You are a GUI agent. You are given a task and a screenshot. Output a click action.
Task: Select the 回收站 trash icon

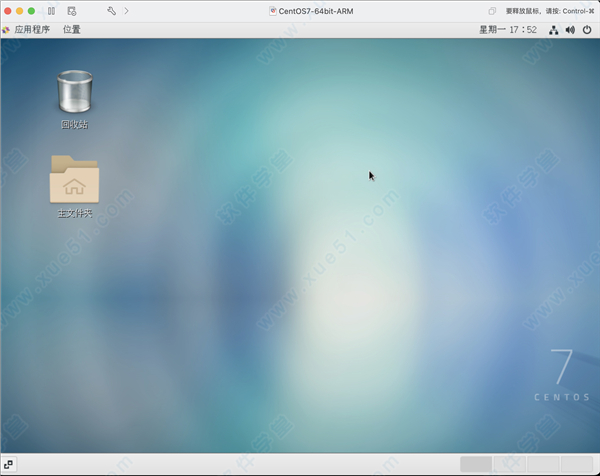coord(75,99)
